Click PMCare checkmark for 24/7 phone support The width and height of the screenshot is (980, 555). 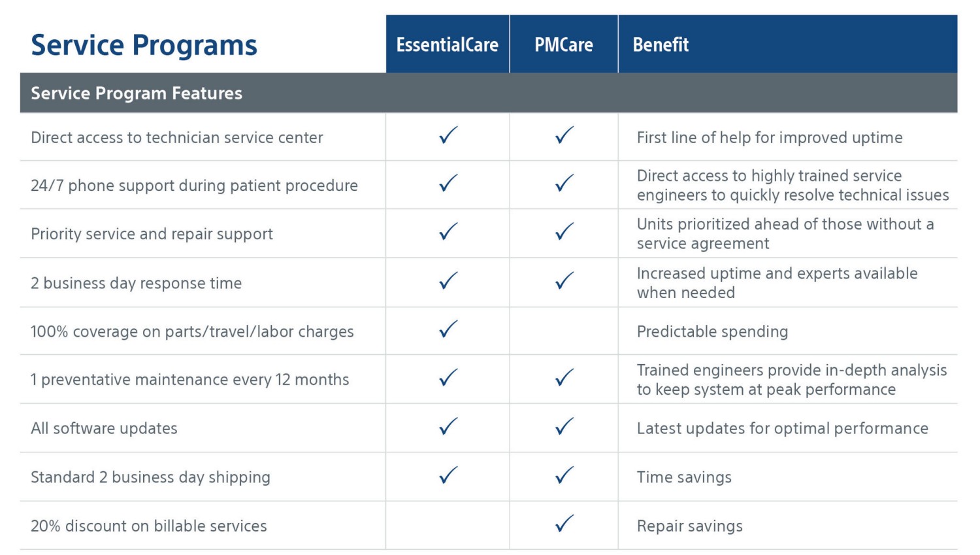[x=564, y=183]
